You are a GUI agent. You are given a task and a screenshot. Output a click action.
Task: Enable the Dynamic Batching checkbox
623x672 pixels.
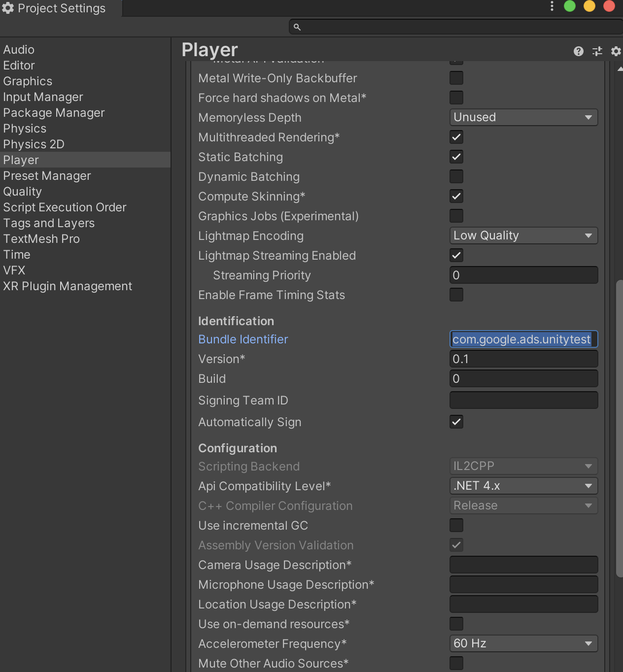[x=456, y=176]
